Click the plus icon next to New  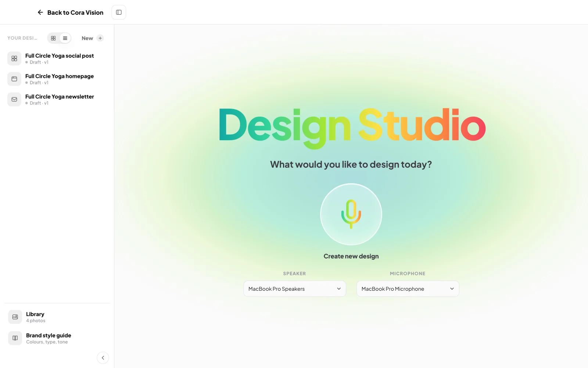click(100, 38)
